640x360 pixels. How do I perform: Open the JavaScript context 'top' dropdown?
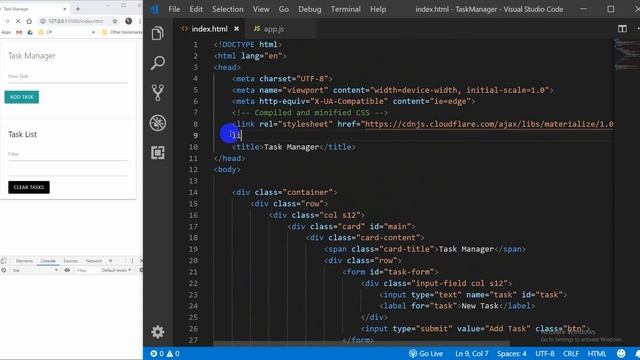(x=35, y=270)
